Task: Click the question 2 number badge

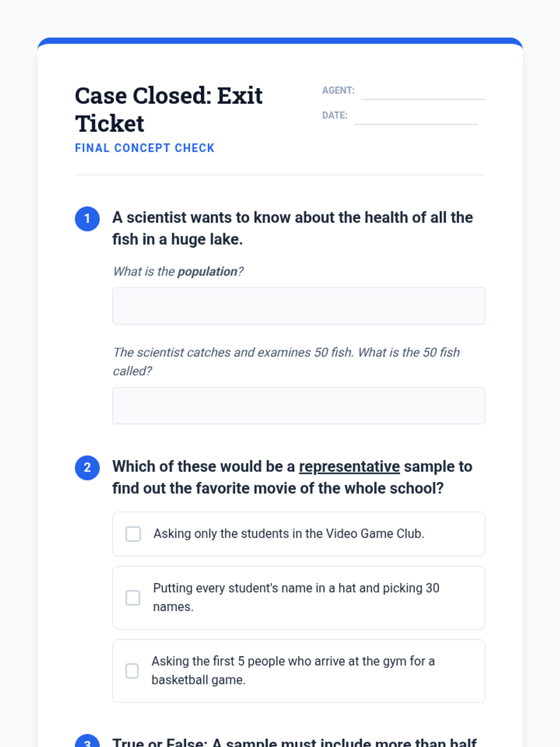Action: coord(87,468)
